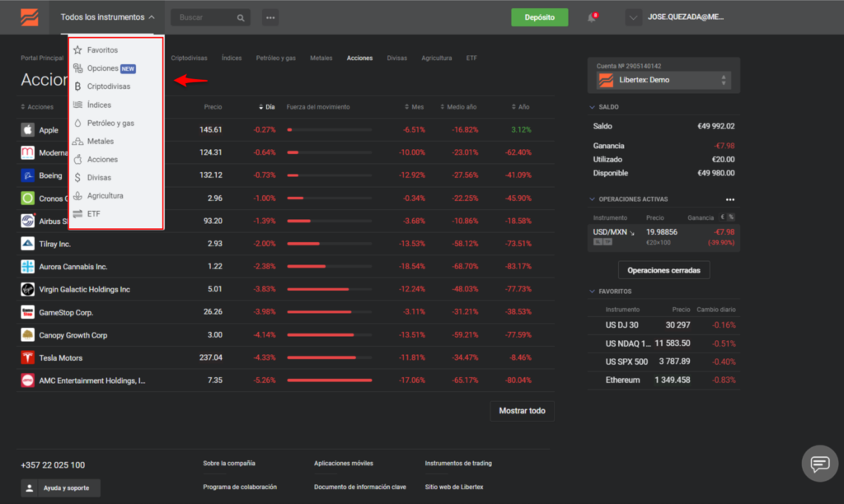Select US DJ 30 in the Favoritos list
Screen dimensions: 844x504
point(663,325)
